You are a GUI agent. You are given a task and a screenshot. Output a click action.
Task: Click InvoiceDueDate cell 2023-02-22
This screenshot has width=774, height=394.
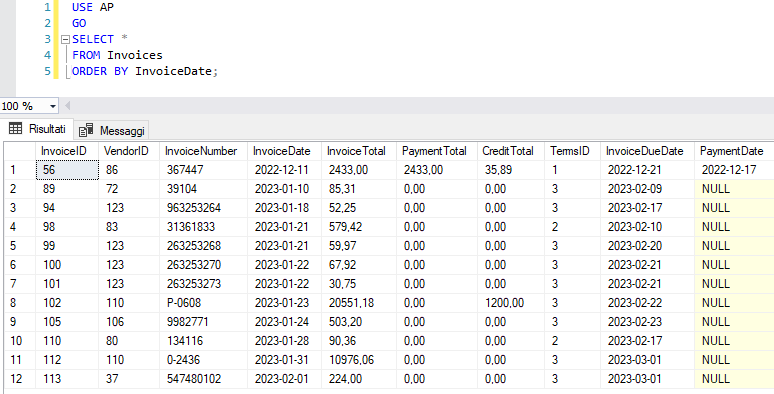[x=648, y=303]
